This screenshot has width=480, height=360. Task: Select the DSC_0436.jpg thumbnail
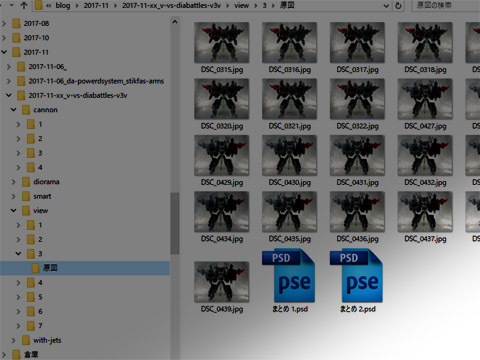(x=357, y=211)
